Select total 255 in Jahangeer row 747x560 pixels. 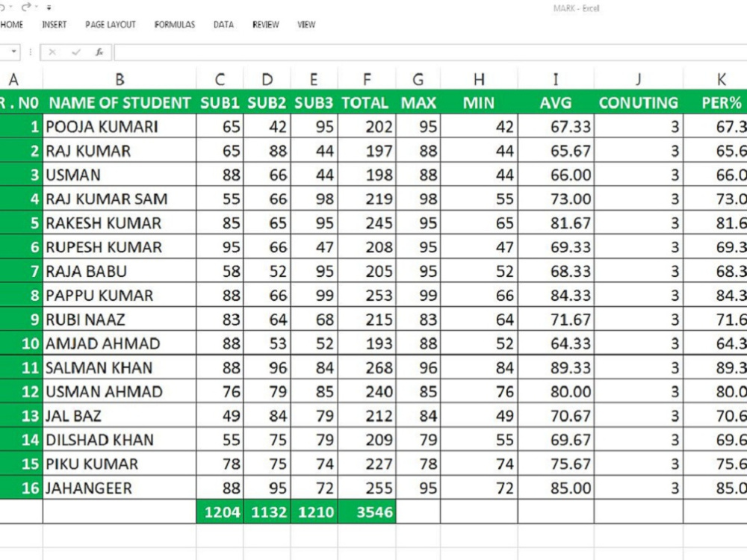click(366, 488)
